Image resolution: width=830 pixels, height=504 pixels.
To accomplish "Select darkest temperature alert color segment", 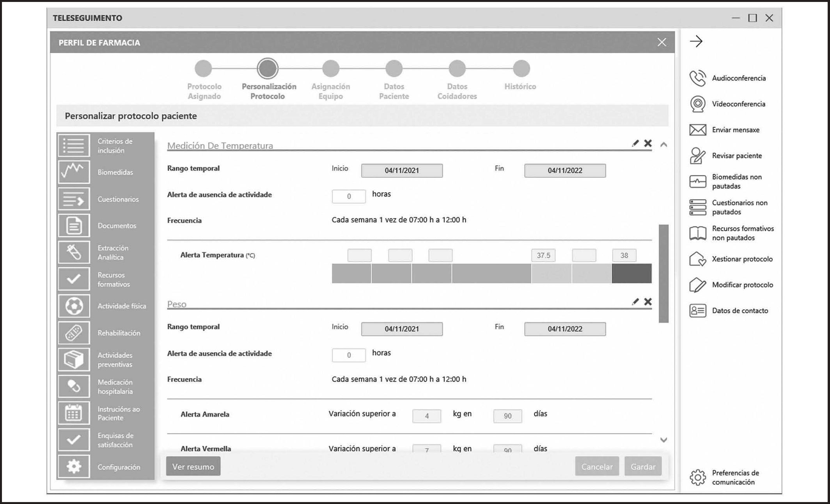I will (x=631, y=273).
